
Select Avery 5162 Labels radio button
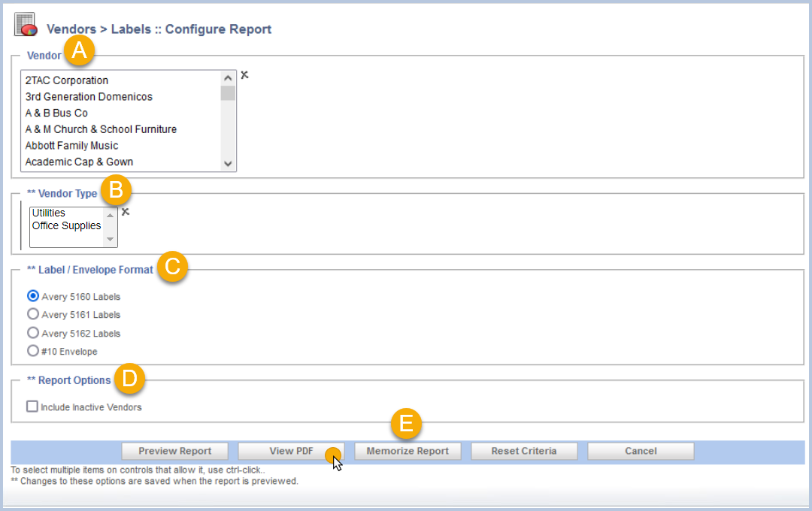[x=32, y=333]
